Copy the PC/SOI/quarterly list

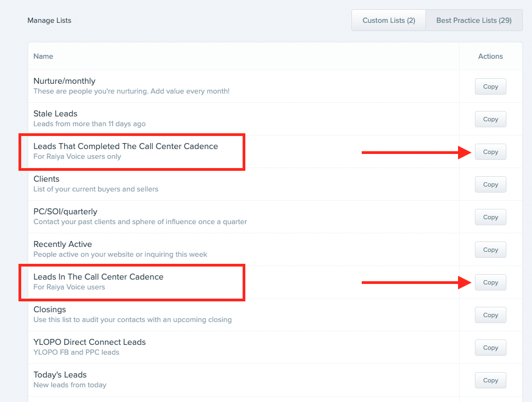pos(490,217)
